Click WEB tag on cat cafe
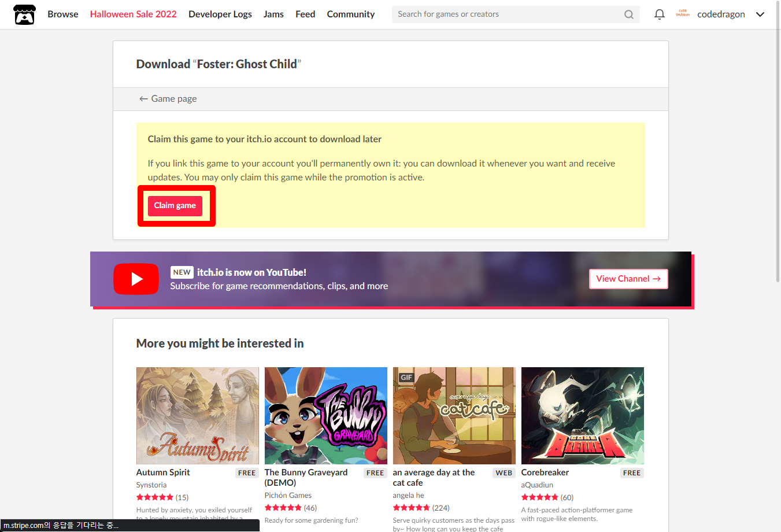This screenshot has width=781, height=532. [504, 473]
